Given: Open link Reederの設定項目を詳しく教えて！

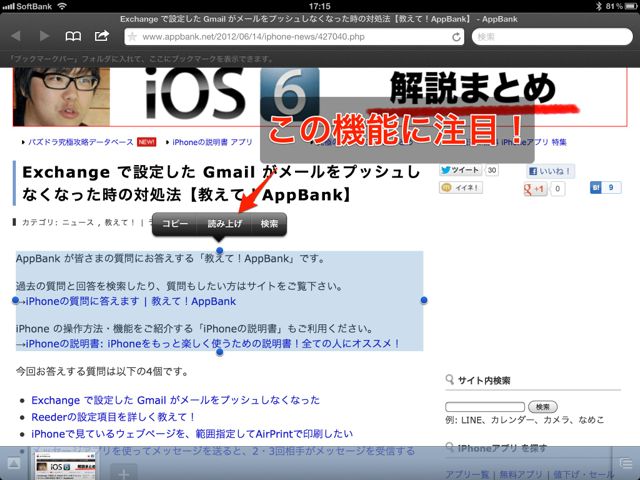Looking at the screenshot, I should 113,417.
